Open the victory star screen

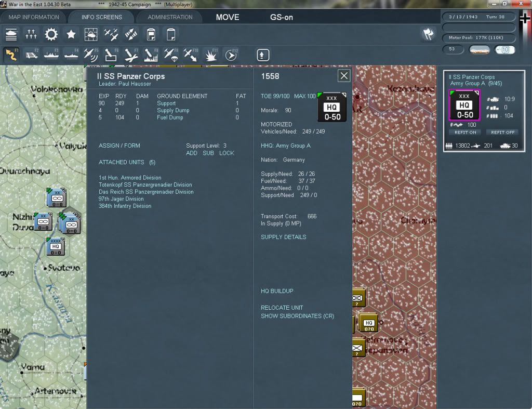(x=71, y=34)
